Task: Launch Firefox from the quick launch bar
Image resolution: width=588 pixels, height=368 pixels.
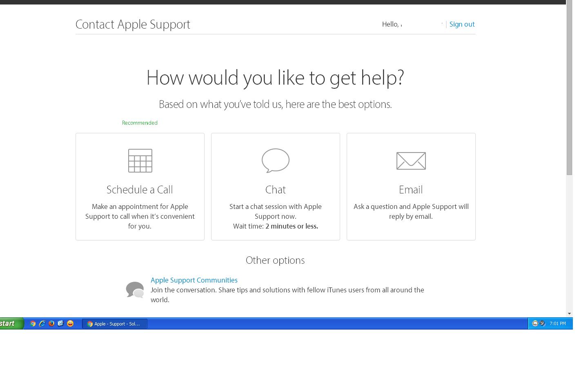Action: (51, 323)
